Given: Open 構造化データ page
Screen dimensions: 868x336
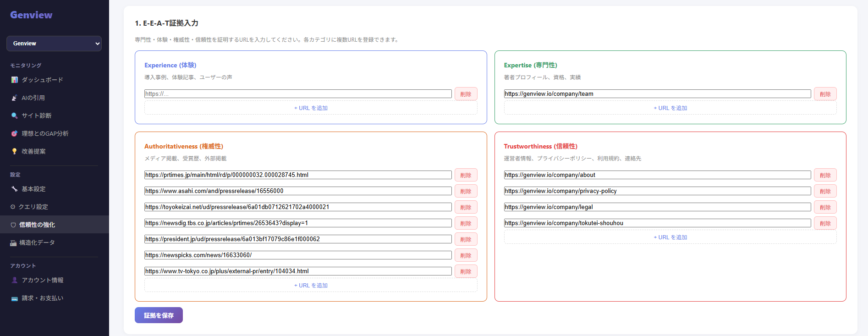Looking at the screenshot, I should (x=55, y=242).
